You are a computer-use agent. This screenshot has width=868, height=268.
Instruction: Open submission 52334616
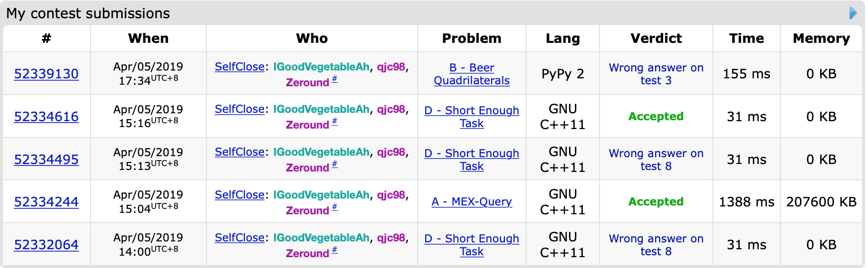[x=46, y=117]
